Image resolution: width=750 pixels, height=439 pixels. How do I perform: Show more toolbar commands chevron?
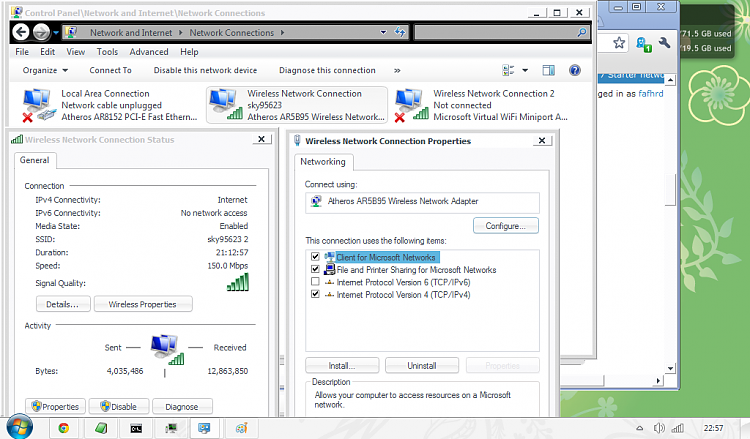397,71
